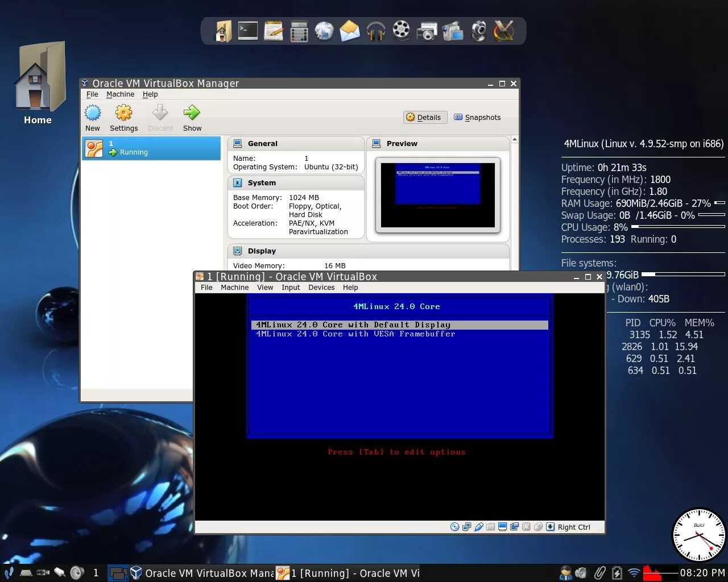
Task: Click 'Press [Tab] to edit options' text
Action: click(x=396, y=452)
